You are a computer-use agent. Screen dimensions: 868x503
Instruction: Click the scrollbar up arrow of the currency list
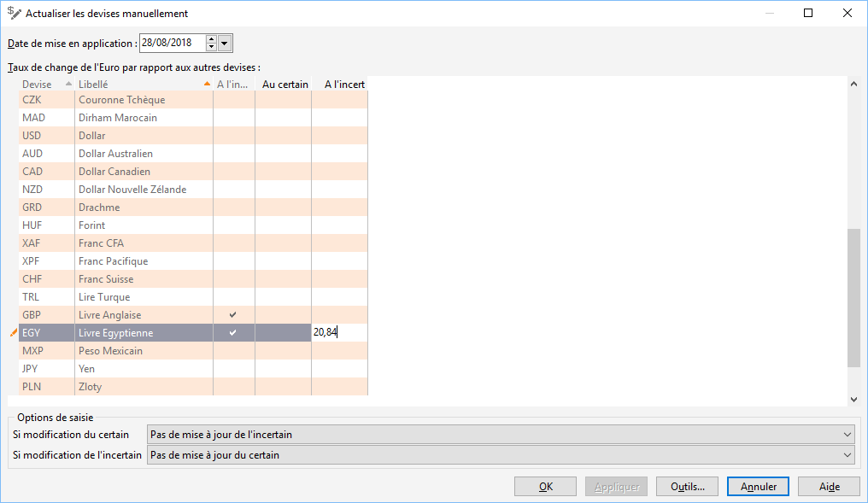[x=853, y=84]
